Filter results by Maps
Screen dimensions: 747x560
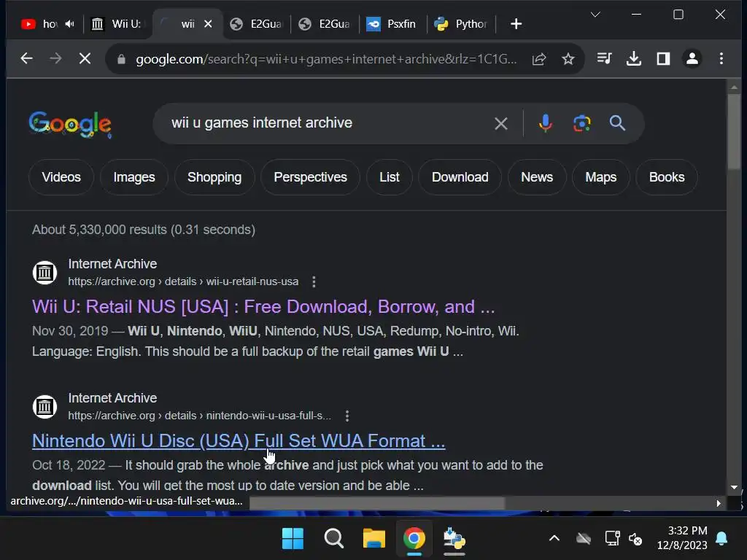601,177
